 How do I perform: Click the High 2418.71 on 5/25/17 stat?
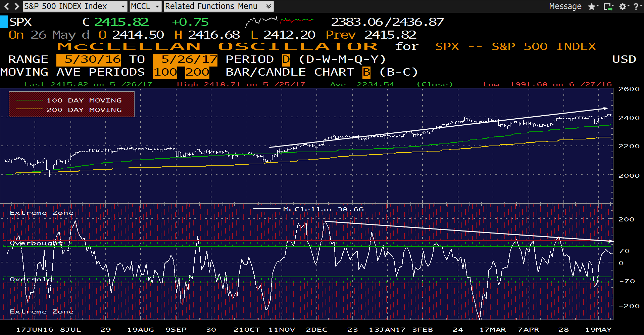pos(241,84)
